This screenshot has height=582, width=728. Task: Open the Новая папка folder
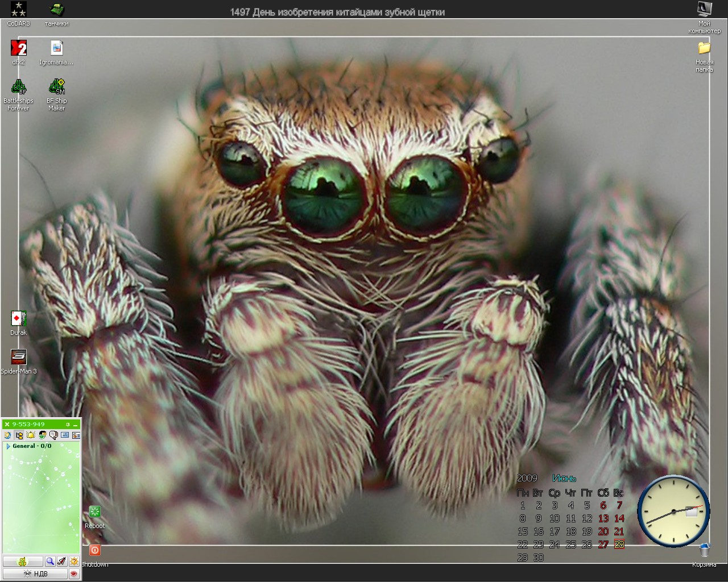704,56
